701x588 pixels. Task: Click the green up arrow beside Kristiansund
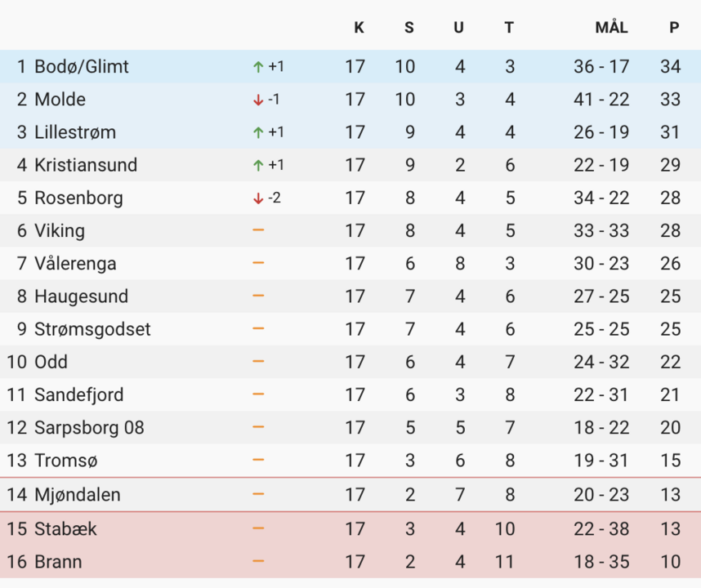[x=258, y=165]
